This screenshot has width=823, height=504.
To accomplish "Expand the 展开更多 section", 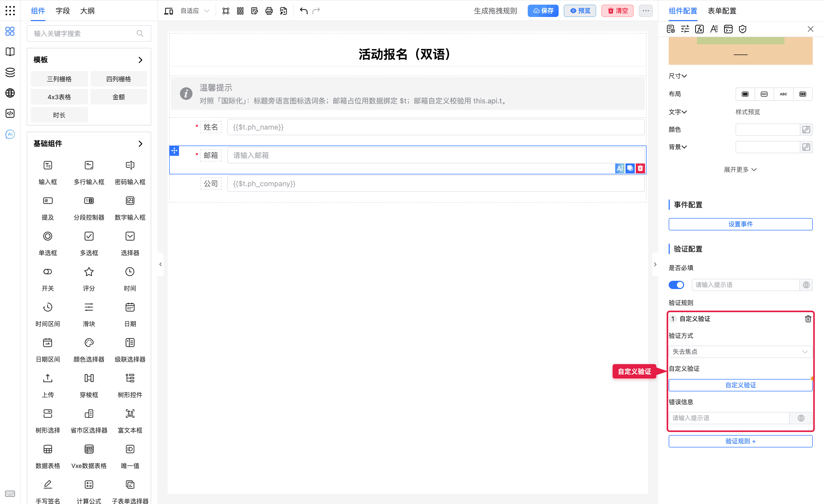I will 740,169.
